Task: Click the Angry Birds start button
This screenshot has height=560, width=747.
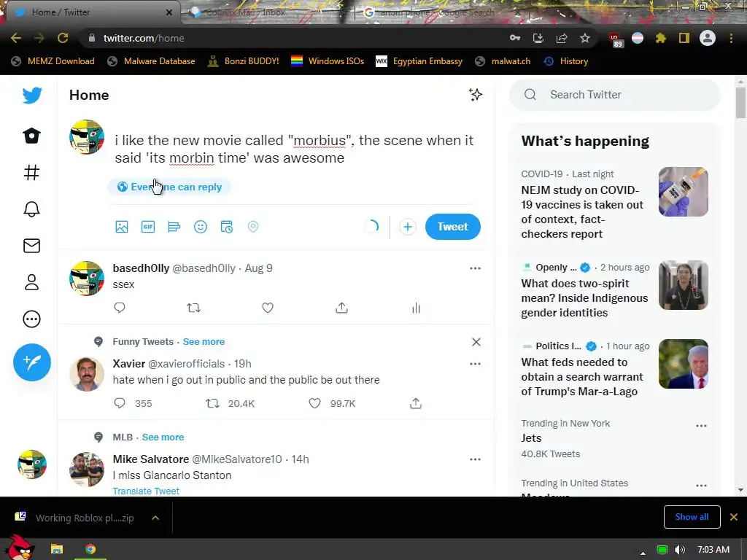Action: pos(20,548)
